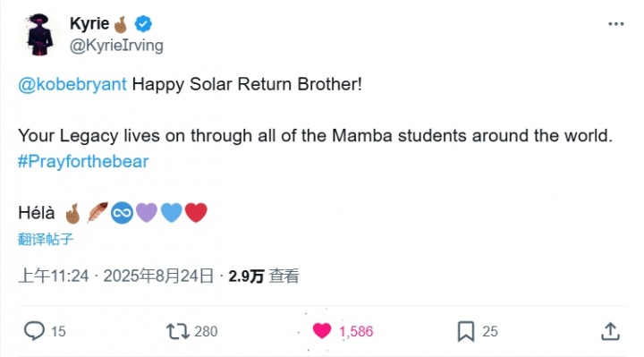Open the reply comment icon
Viewport: 644px width, 357px height.
(34, 331)
